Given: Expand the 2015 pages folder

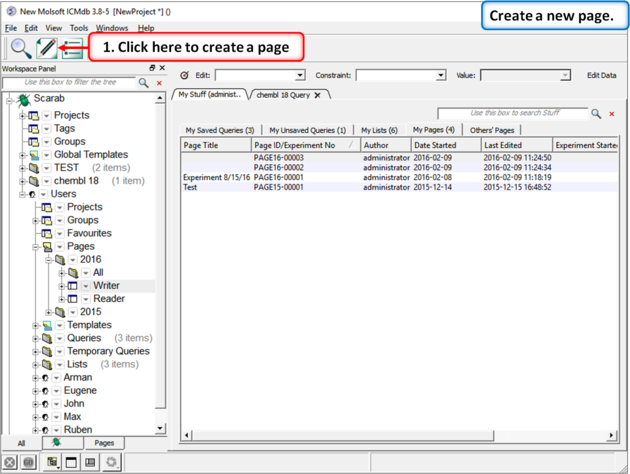Looking at the screenshot, I should click(x=49, y=312).
